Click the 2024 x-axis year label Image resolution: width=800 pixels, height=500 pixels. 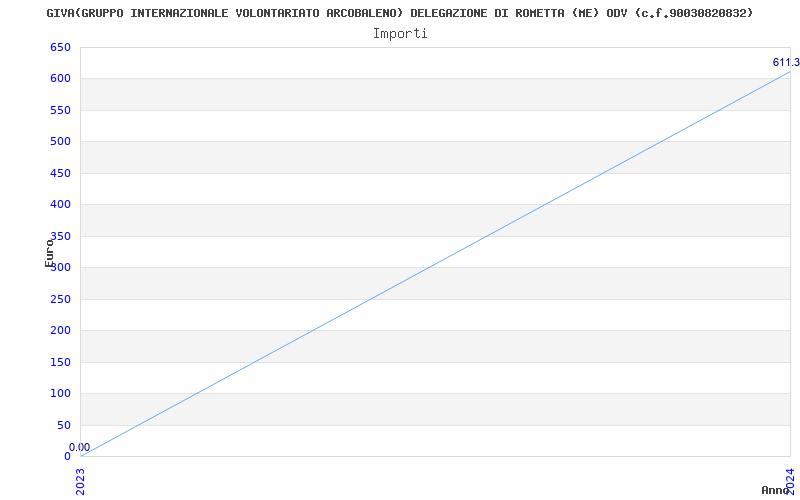click(x=790, y=481)
